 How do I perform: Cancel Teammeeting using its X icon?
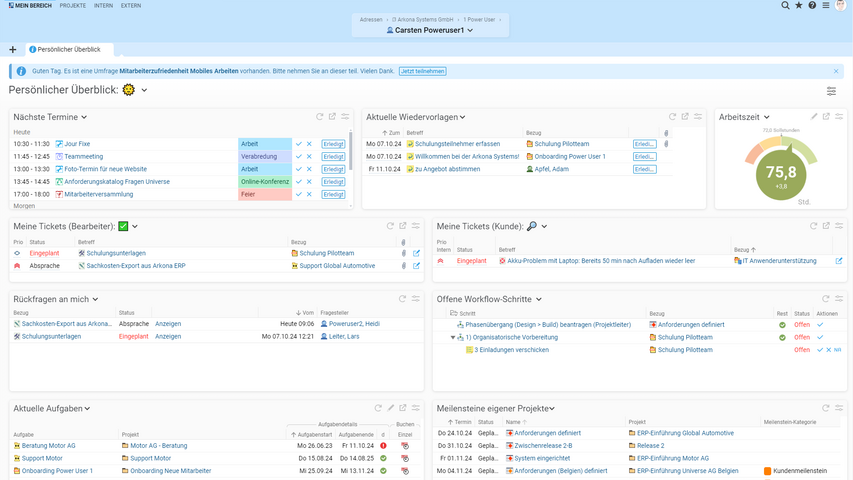(309, 157)
